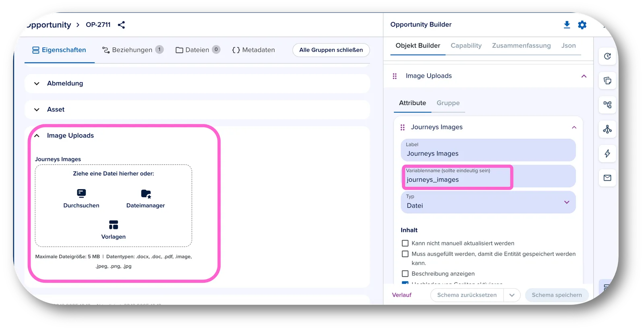Download schema via the download arrow icon

pos(567,25)
